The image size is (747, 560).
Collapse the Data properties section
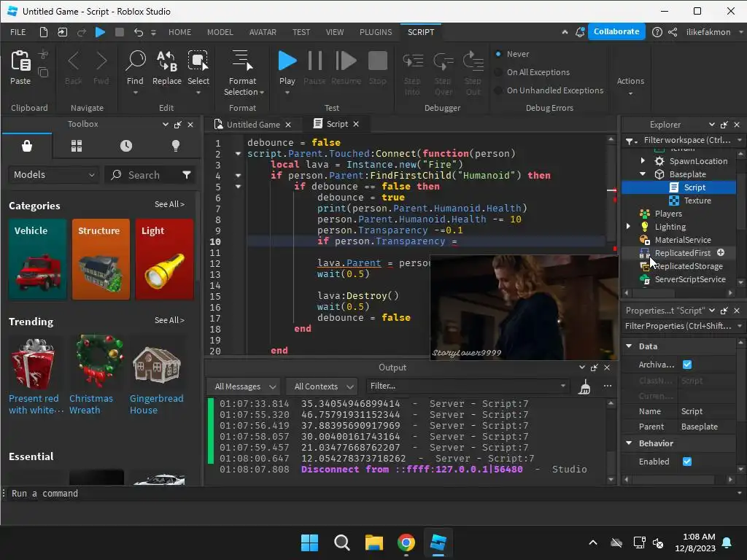click(x=629, y=346)
